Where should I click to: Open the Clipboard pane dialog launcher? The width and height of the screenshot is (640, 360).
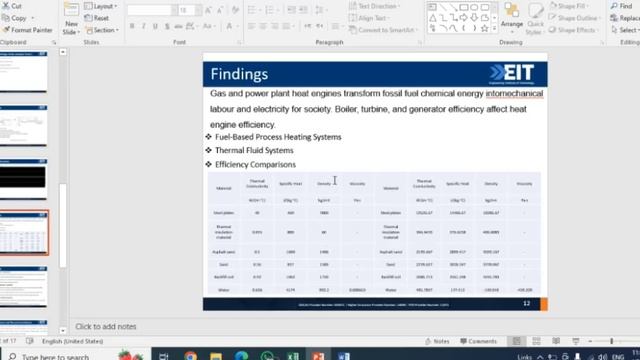54,42
